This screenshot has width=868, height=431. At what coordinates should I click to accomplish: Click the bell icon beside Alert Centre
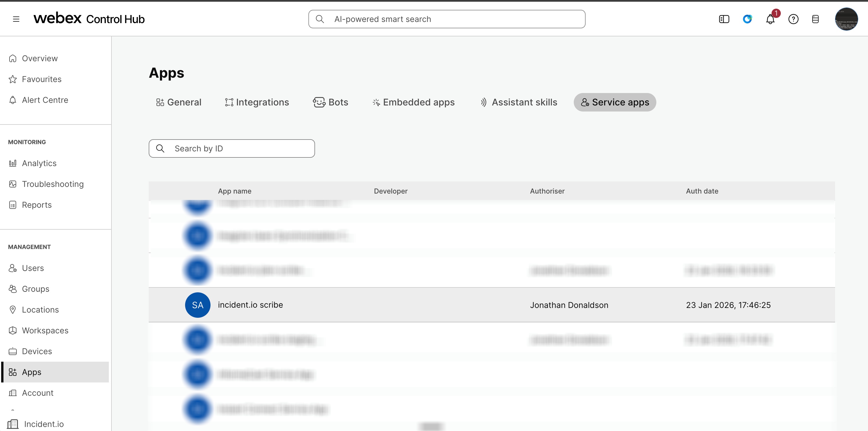tap(12, 100)
